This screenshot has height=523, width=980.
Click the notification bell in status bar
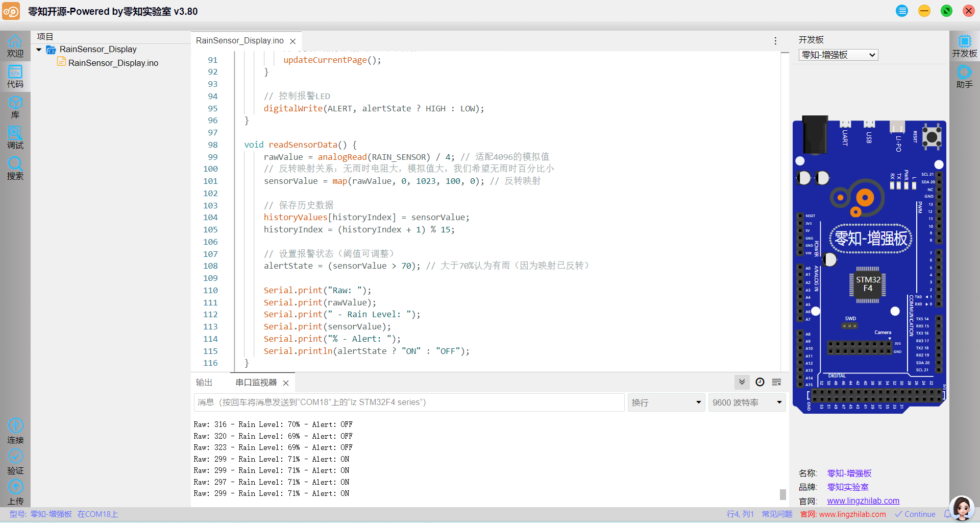(x=947, y=514)
